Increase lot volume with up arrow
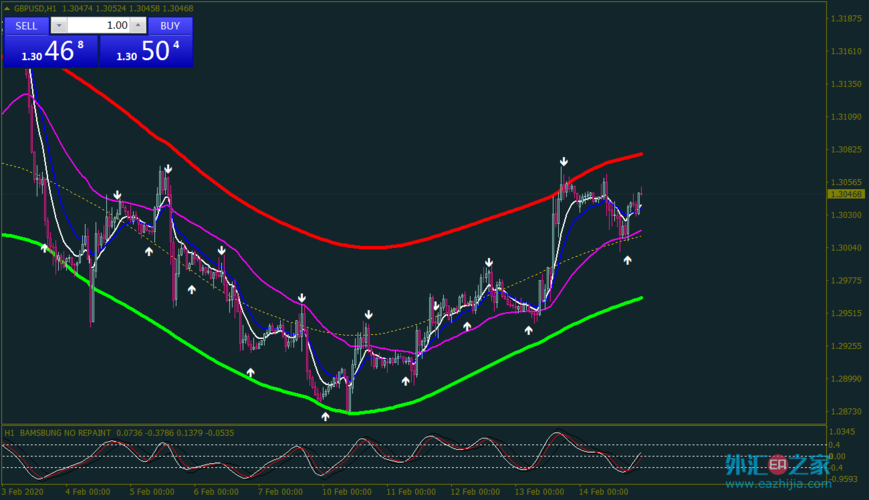Screen dimensions: 869x500 138,25
